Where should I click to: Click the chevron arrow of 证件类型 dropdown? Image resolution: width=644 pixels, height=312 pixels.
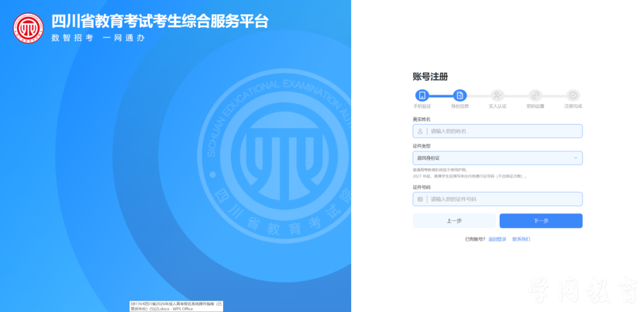[x=575, y=158]
